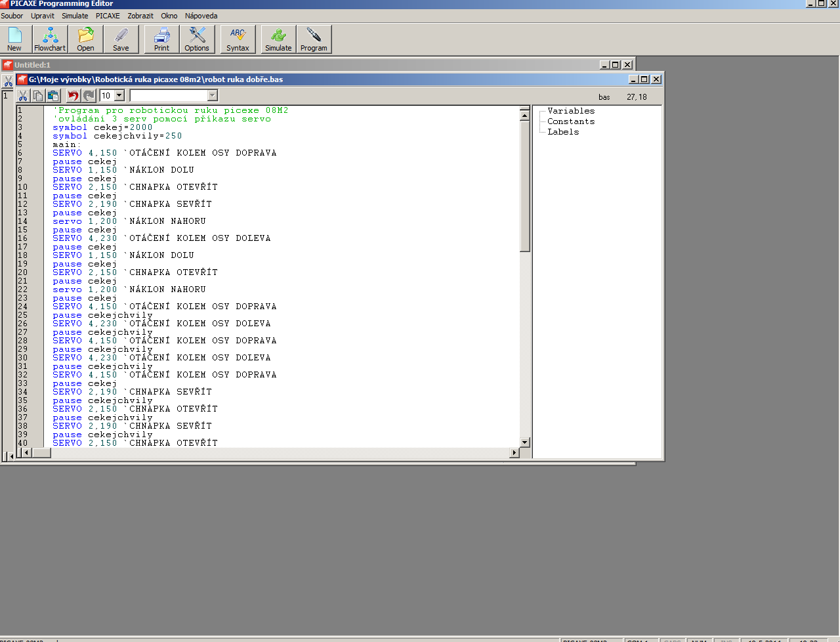Open the Nápoveda menu
The image size is (840, 642).
(x=201, y=16)
